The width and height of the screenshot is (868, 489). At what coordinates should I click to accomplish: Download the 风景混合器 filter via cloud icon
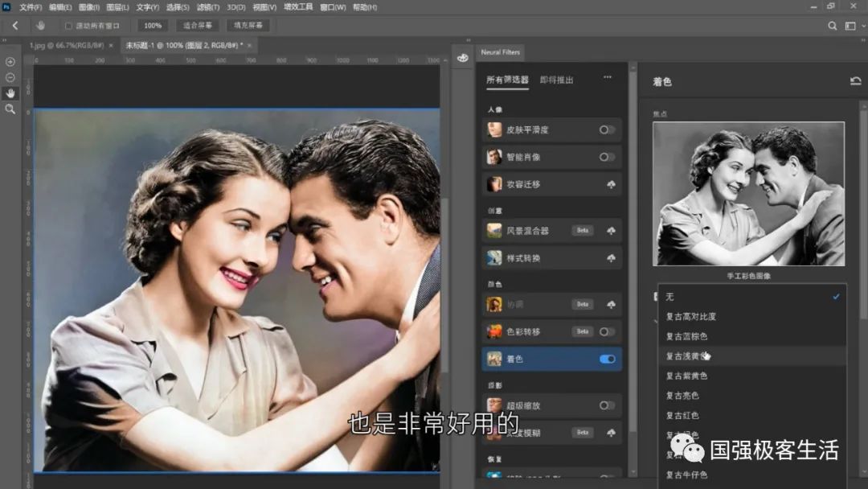tap(611, 230)
